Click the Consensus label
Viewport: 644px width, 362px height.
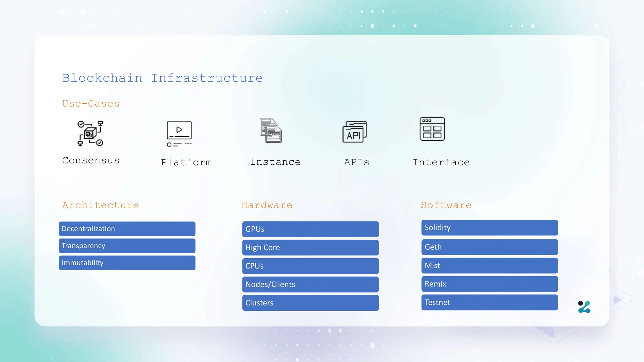pyautogui.click(x=91, y=160)
